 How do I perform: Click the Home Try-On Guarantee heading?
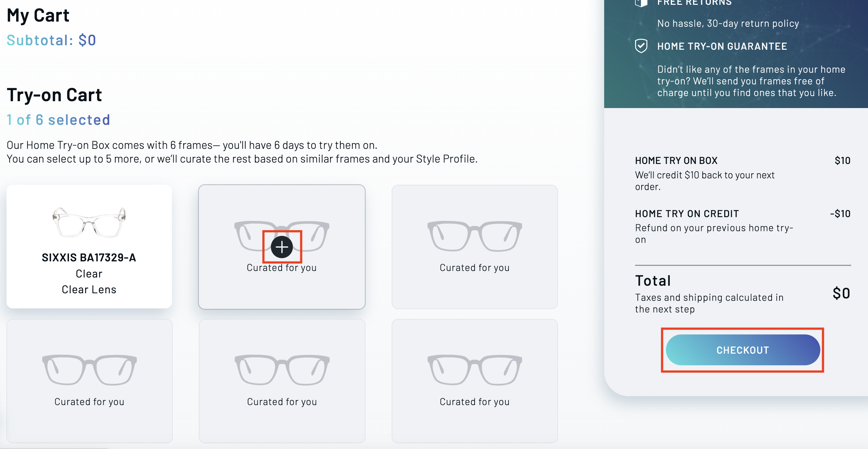722,46
